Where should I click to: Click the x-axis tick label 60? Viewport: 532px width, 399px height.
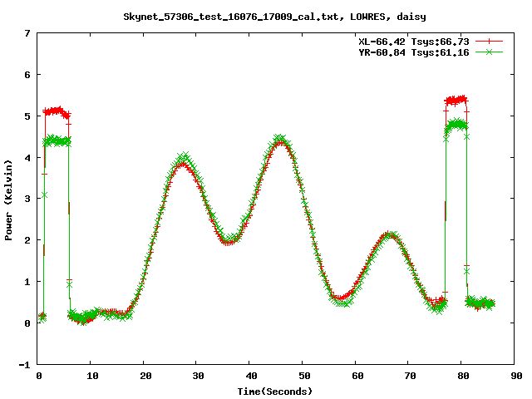pos(357,376)
